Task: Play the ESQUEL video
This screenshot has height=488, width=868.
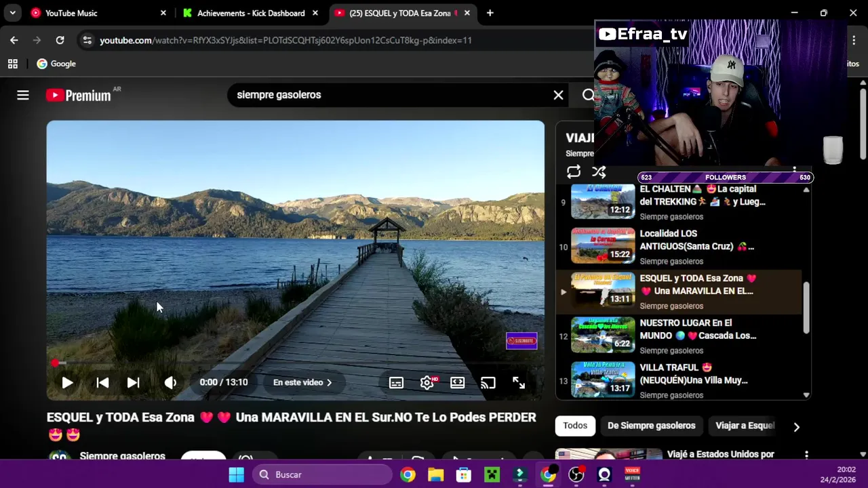Action: [x=67, y=383]
